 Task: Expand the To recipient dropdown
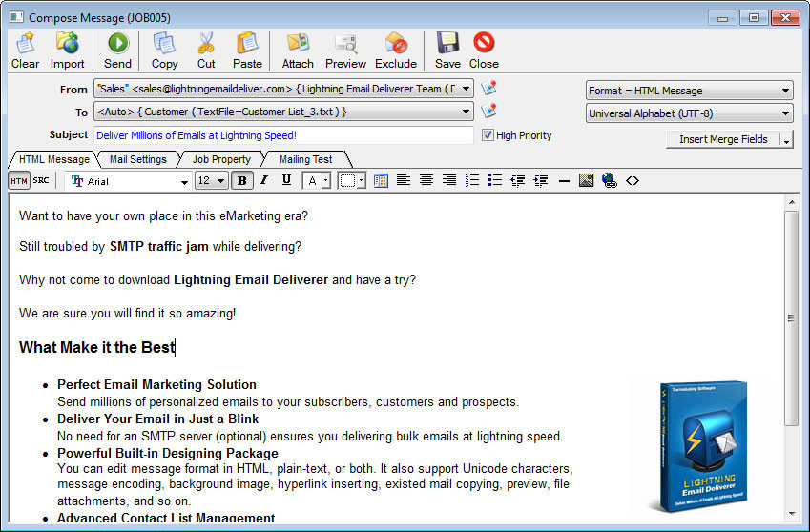(x=466, y=112)
